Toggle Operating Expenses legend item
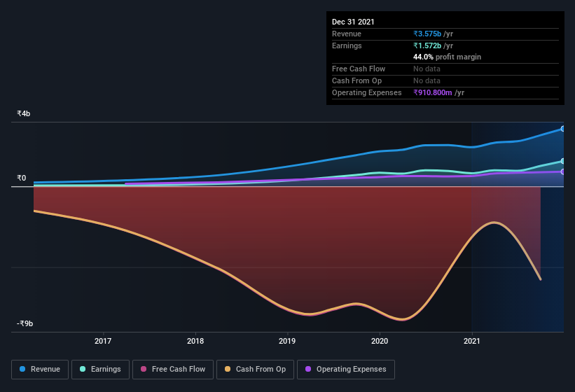This screenshot has width=575, height=392. (346, 370)
